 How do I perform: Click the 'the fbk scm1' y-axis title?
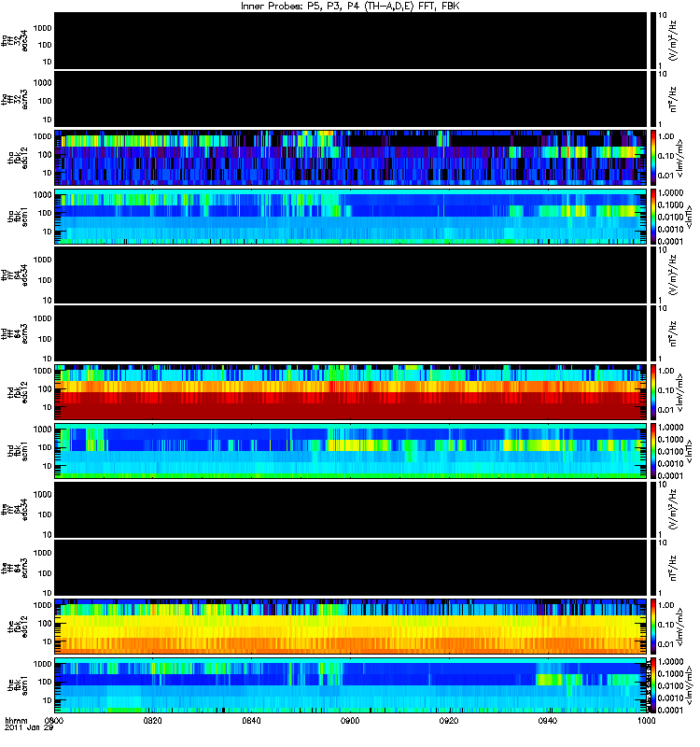tap(18, 686)
